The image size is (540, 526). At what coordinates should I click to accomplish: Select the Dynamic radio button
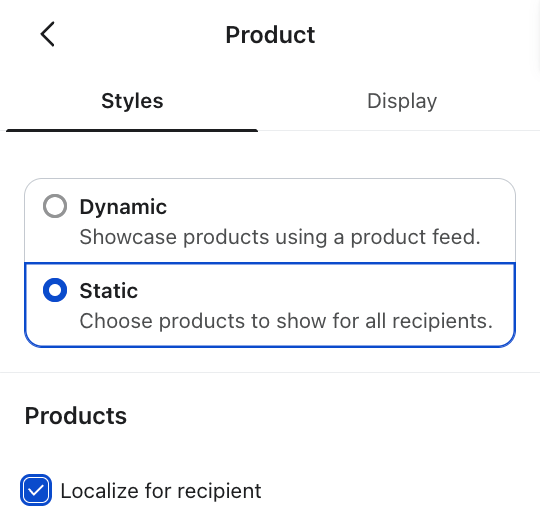click(55, 206)
